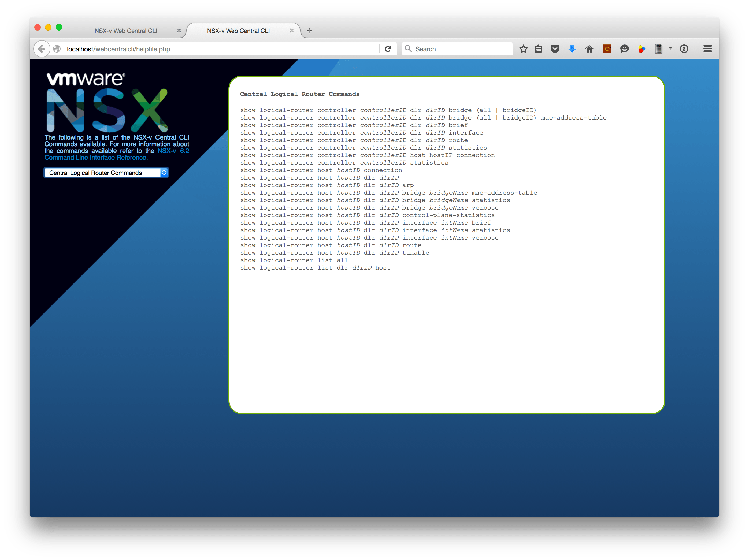The height and width of the screenshot is (560, 749).
Task: Click the orange square extension icon
Action: click(x=607, y=49)
